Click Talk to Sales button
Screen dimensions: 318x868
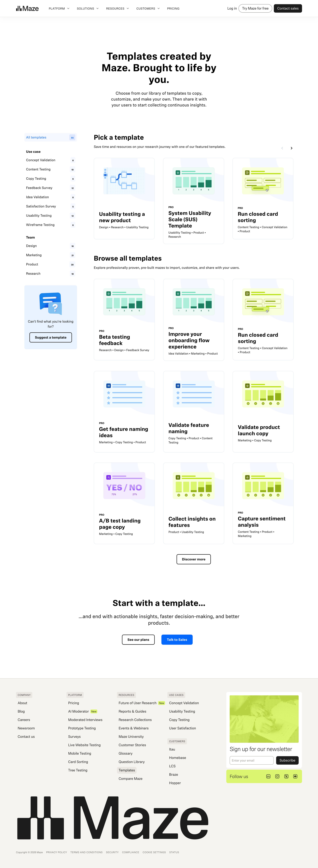click(x=177, y=640)
